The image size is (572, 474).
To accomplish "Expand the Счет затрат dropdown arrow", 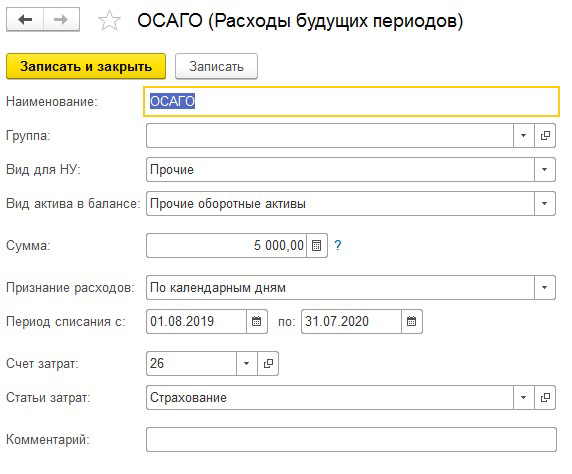I will (247, 363).
